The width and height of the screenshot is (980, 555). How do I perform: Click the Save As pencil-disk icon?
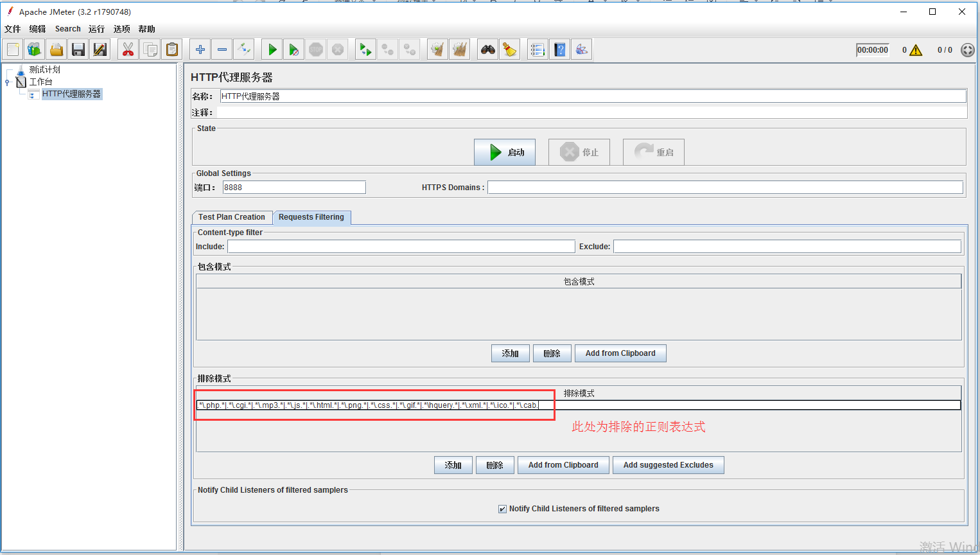click(100, 49)
